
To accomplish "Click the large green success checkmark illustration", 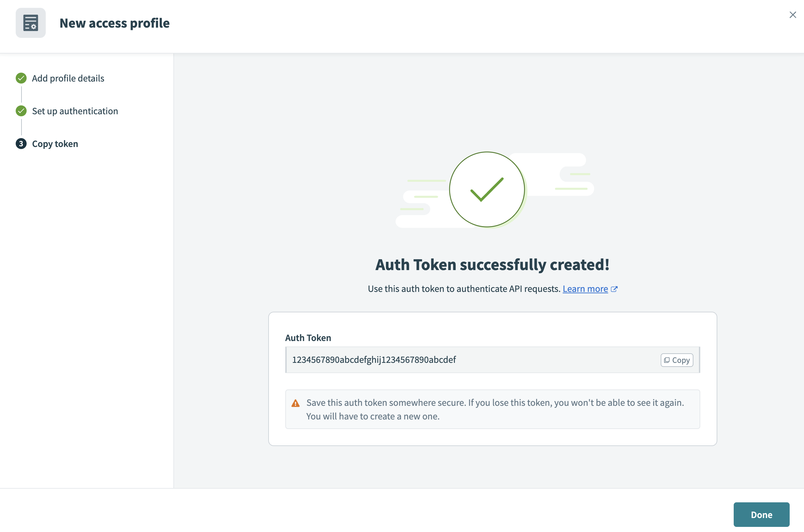I will point(487,189).
